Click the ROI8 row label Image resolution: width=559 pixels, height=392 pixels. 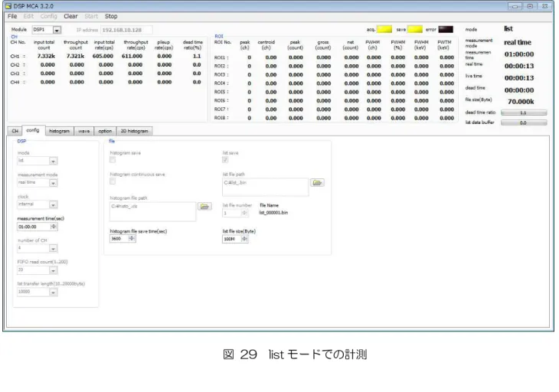(x=221, y=118)
